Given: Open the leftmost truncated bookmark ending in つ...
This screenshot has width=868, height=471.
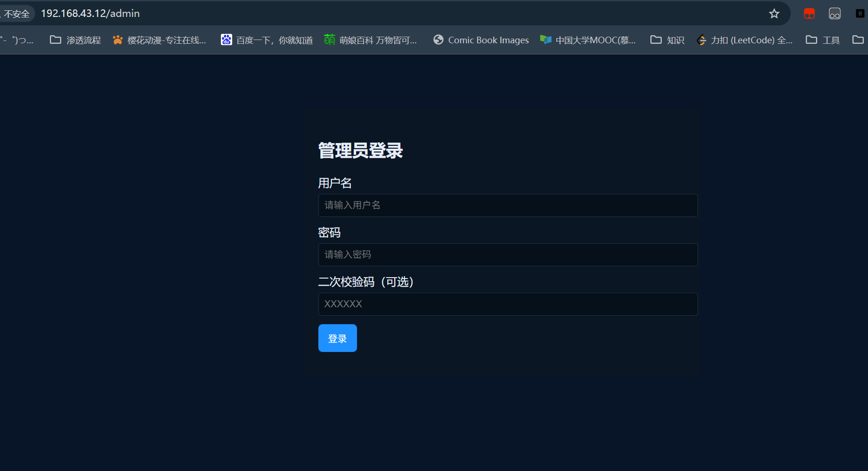Looking at the screenshot, I should (x=17, y=40).
